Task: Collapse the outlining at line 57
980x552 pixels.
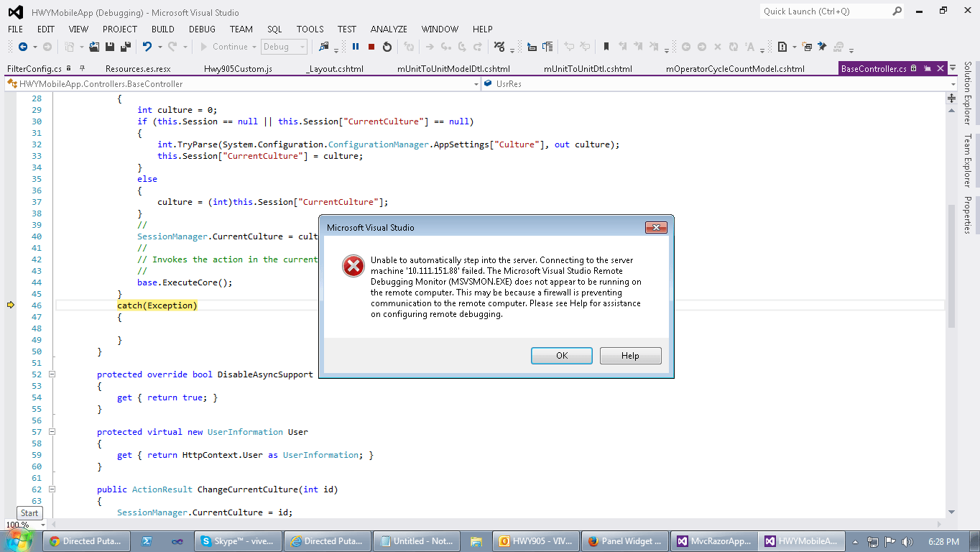Action: 52,432
